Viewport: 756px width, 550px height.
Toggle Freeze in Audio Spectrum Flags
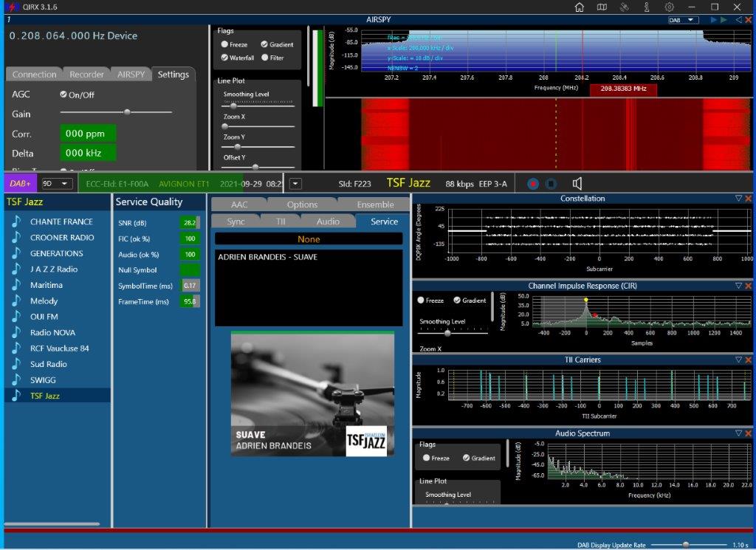point(426,458)
